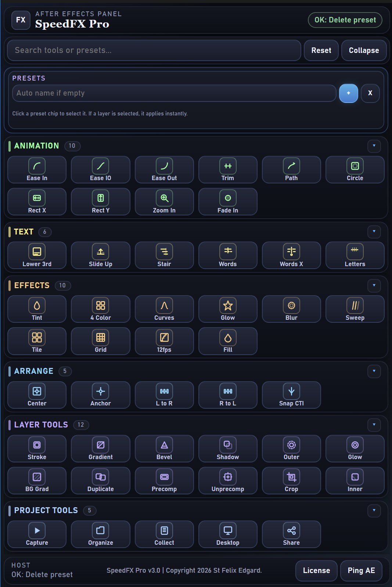Viewport: 392px width, 587px height.
Task: Apply the Words text animation
Action: point(228,255)
